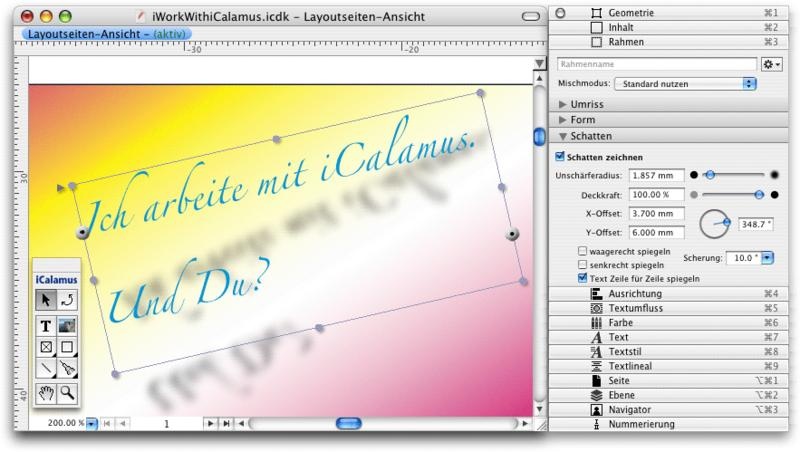Select the arrow selection tool in iCalamus palette
The image size is (800, 452).
(46, 300)
